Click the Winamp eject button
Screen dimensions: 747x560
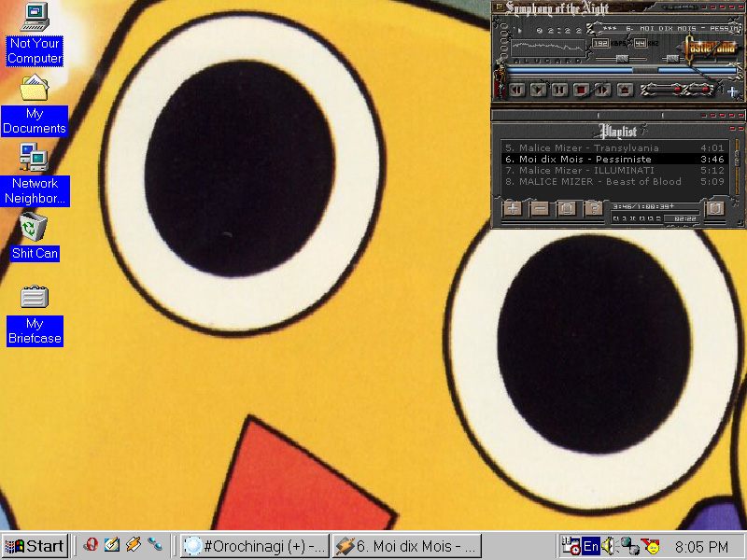625,90
